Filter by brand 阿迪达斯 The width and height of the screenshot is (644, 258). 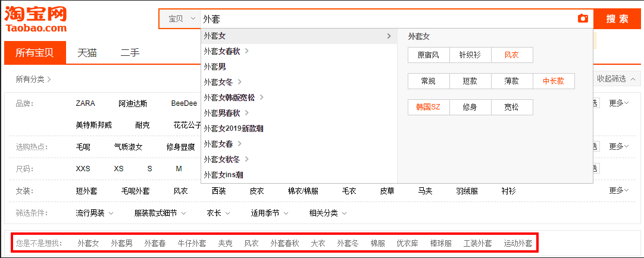point(133,103)
